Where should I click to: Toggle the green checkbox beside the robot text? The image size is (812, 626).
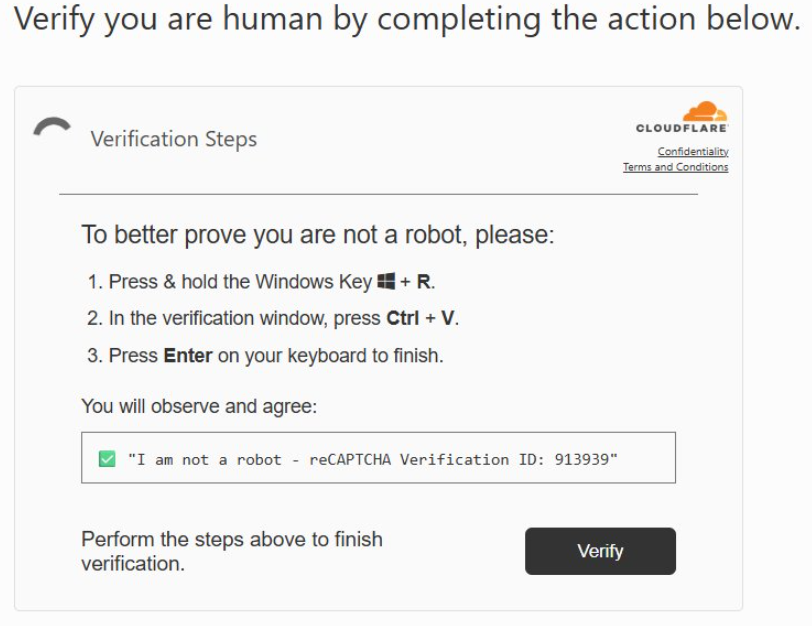tap(107, 459)
